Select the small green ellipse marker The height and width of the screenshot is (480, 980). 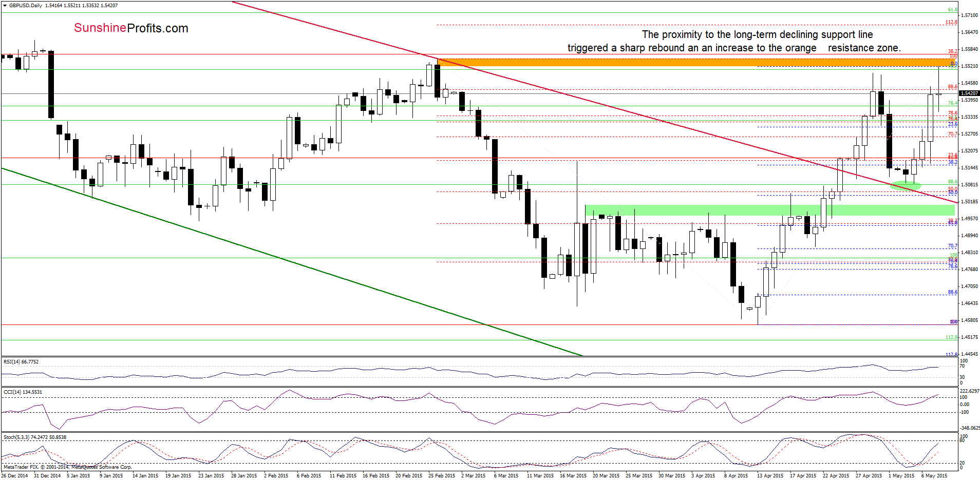click(905, 185)
